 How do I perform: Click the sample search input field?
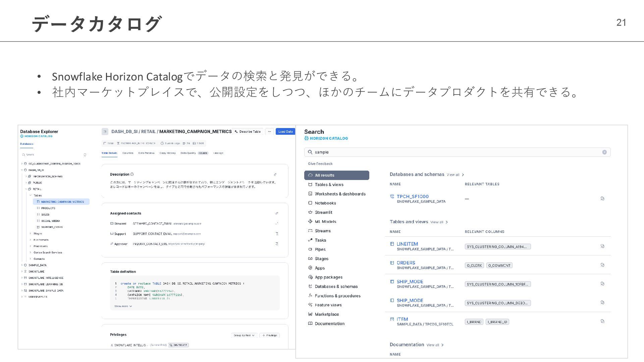coord(456,152)
